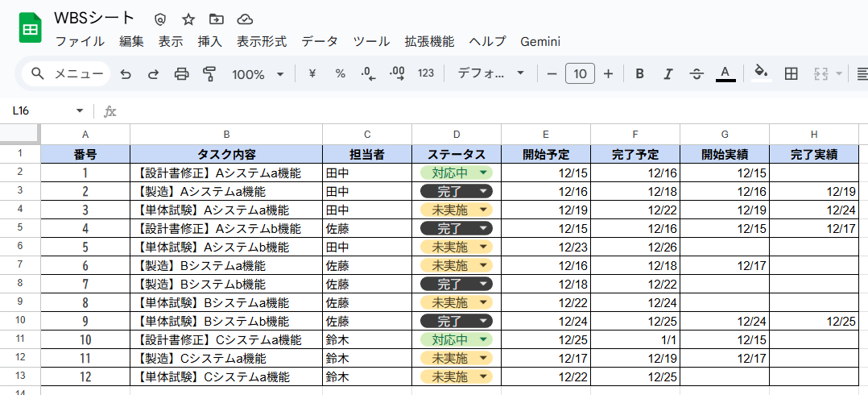The image size is (868, 395).
Task: Star this WBSシート document
Action: coord(188,19)
